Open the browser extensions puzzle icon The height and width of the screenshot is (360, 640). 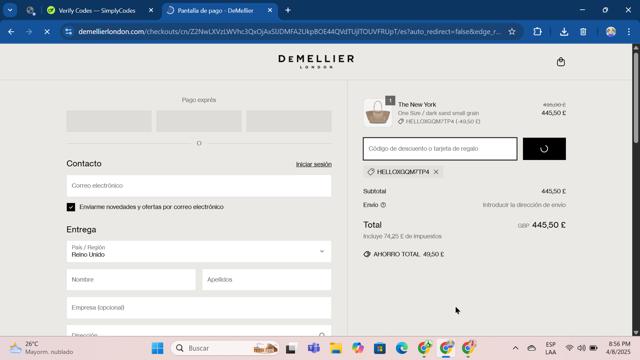(537, 31)
